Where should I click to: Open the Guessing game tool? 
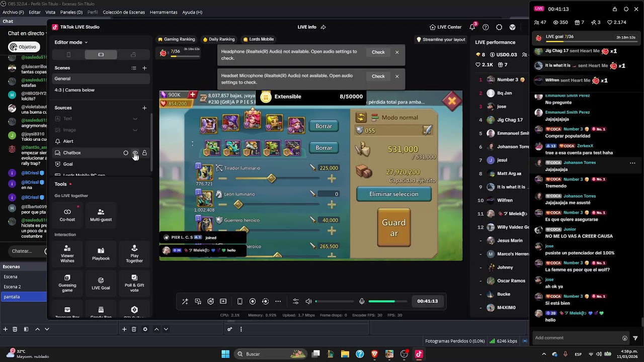(67, 284)
